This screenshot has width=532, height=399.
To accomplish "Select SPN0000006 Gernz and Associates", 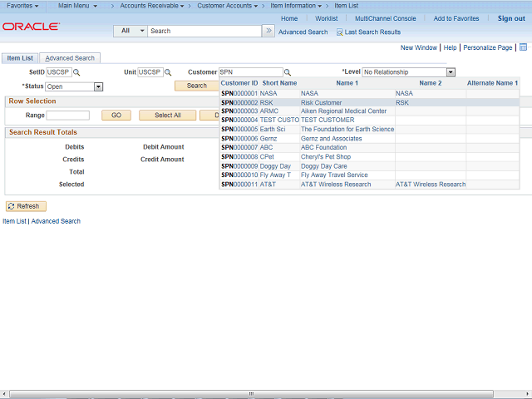I will point(369,139).
